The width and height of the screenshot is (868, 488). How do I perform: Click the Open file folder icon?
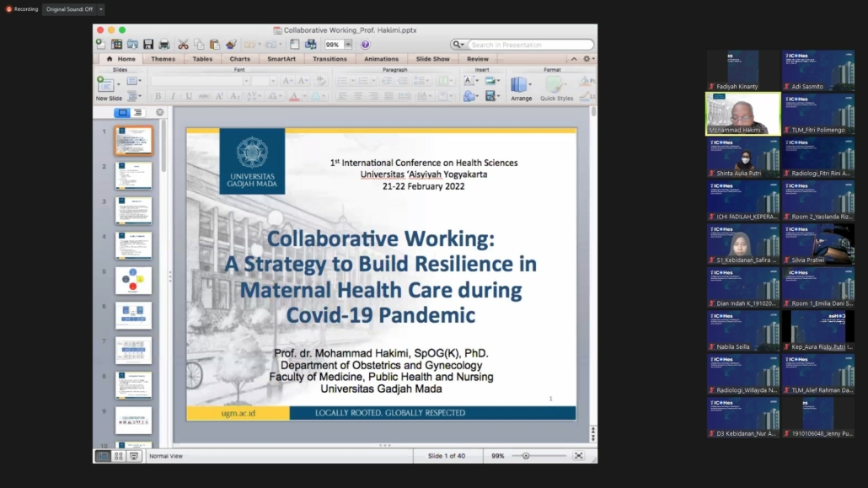pos(133,45)
